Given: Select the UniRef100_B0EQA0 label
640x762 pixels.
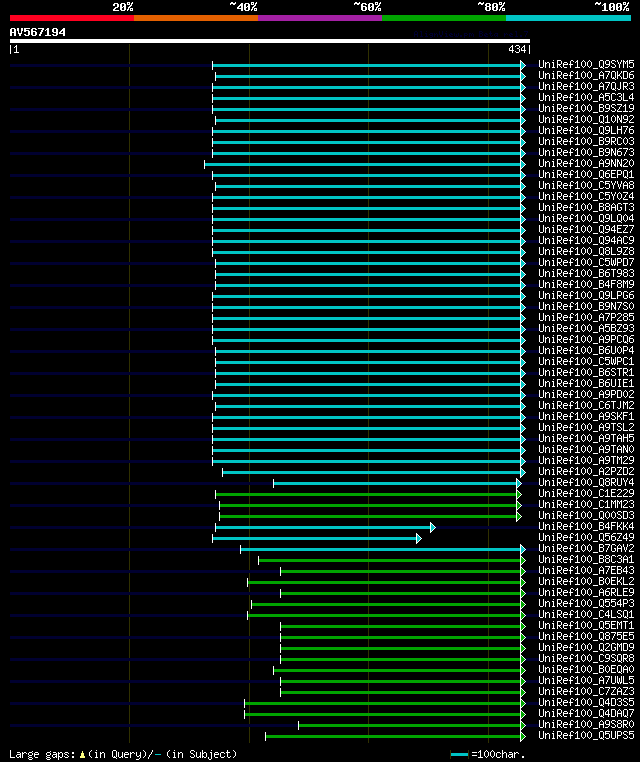Looking at the screenshot, I should (x=586, y=669).
